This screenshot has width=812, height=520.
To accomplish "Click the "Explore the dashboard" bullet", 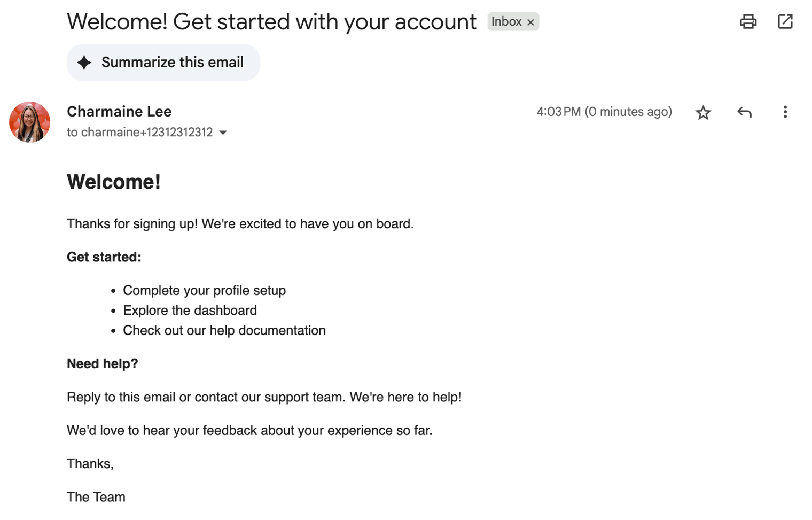I will click(x=190, y=311).
